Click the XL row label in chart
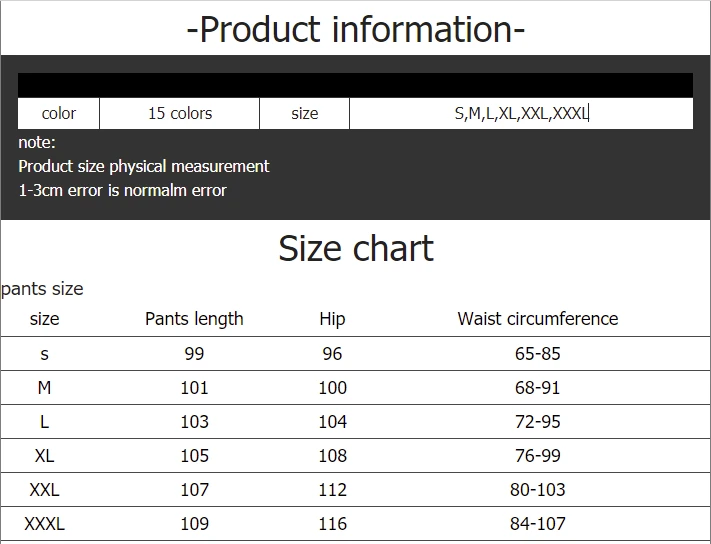The height and width of the screenshot is (544, 711). tap(44, 456)
